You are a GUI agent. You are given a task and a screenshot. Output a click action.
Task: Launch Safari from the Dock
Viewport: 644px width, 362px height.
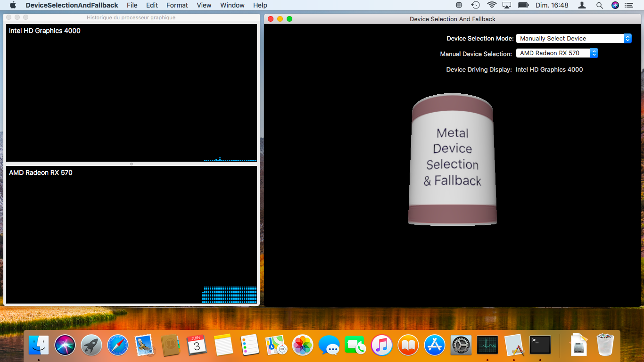point(118,345)
